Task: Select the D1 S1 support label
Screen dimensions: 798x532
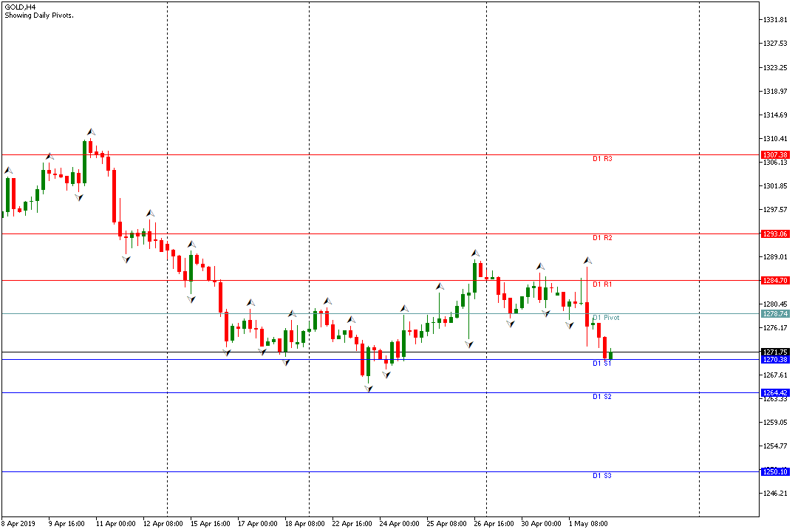Action: tap(602, 364)
